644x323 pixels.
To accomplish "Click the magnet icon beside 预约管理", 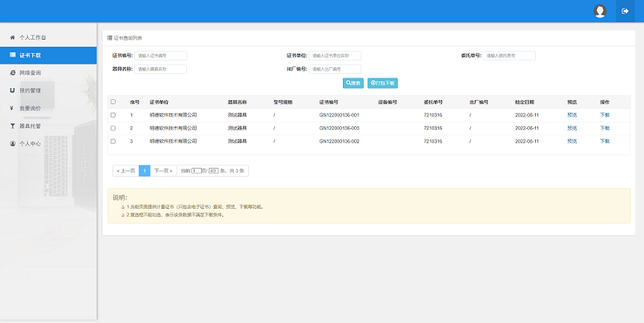I will point(13,90).
